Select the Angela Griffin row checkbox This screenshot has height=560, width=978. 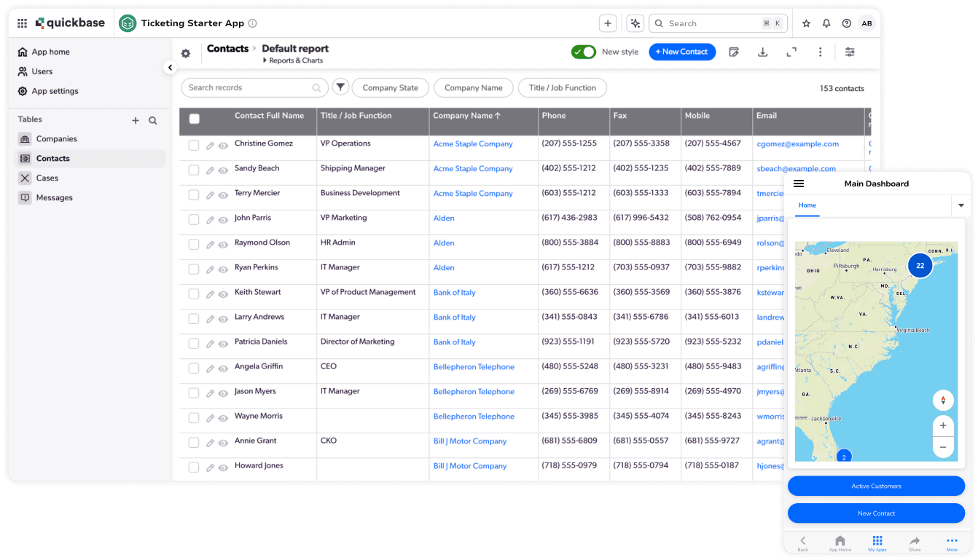click(x=194, y=368)
